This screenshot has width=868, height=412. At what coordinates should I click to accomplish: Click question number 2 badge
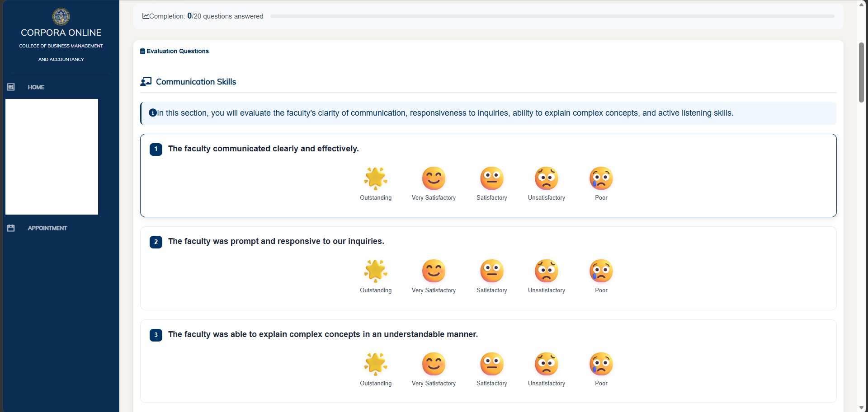(x=156, y=242)
